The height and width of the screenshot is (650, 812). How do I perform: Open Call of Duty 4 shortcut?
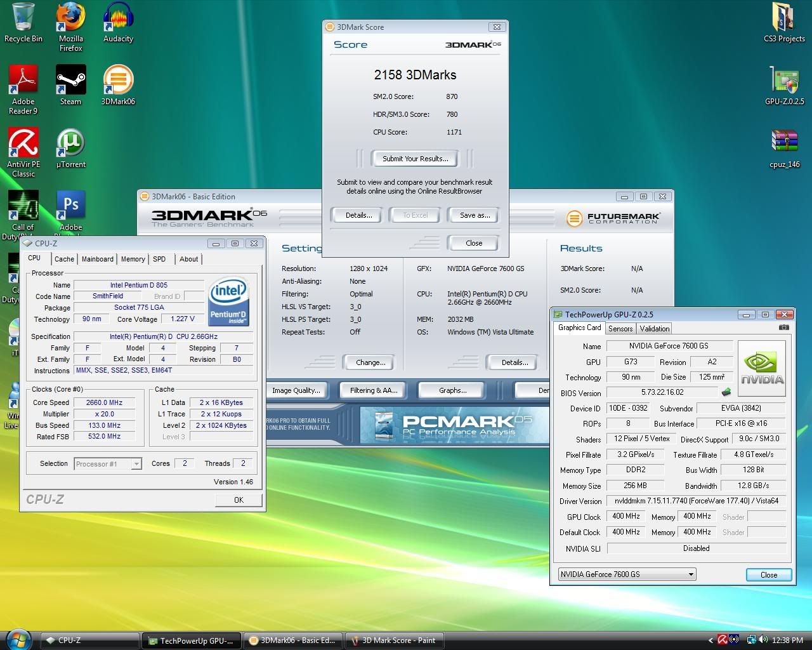pos(23,215)
